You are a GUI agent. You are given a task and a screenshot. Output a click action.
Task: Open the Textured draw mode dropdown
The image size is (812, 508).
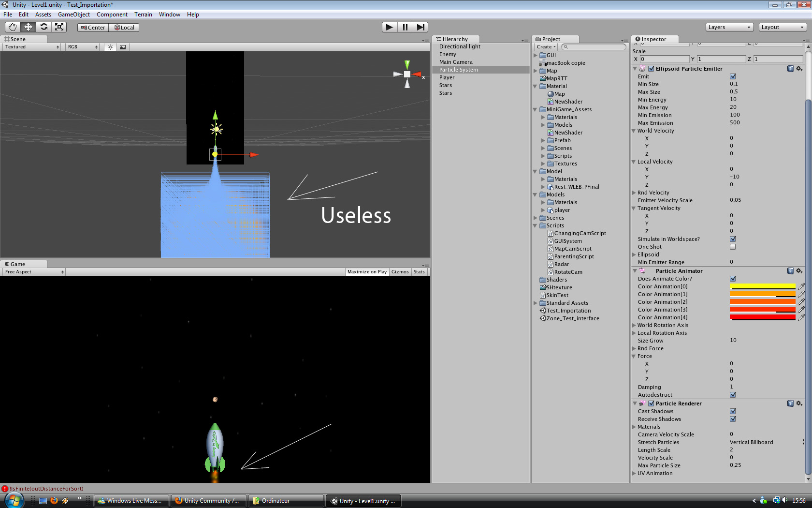[30, 47]
